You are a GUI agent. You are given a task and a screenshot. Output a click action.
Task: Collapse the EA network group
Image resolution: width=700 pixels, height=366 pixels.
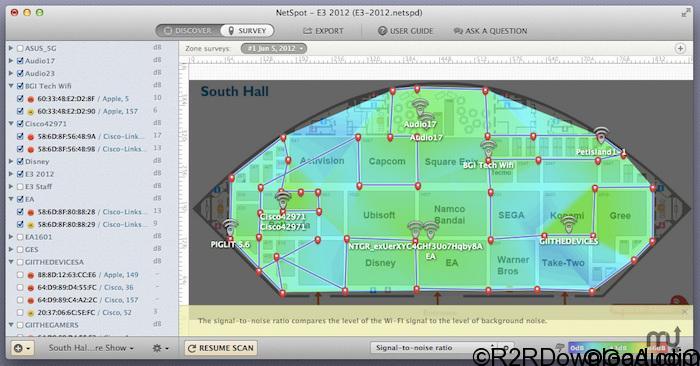click(x=11, y=199)
